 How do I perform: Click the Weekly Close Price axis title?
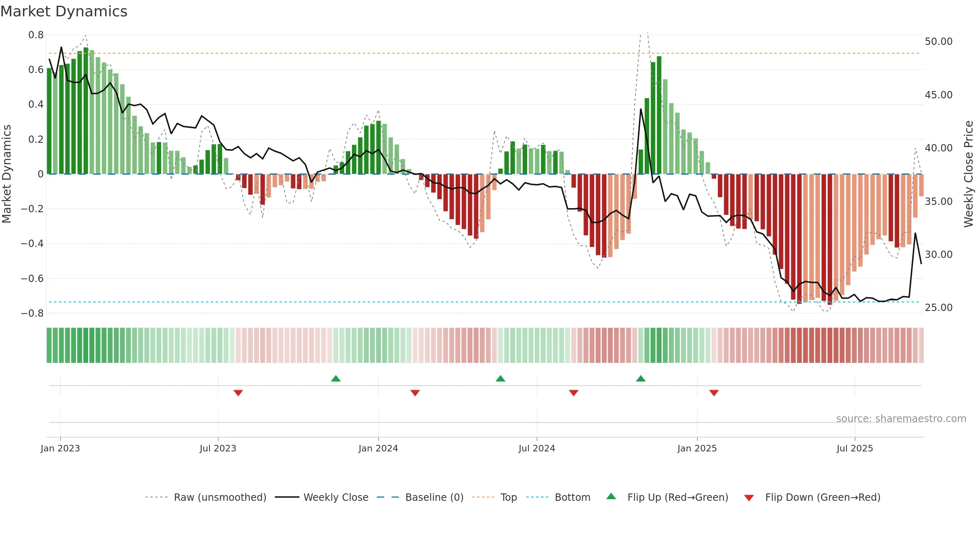pos(969,174)
